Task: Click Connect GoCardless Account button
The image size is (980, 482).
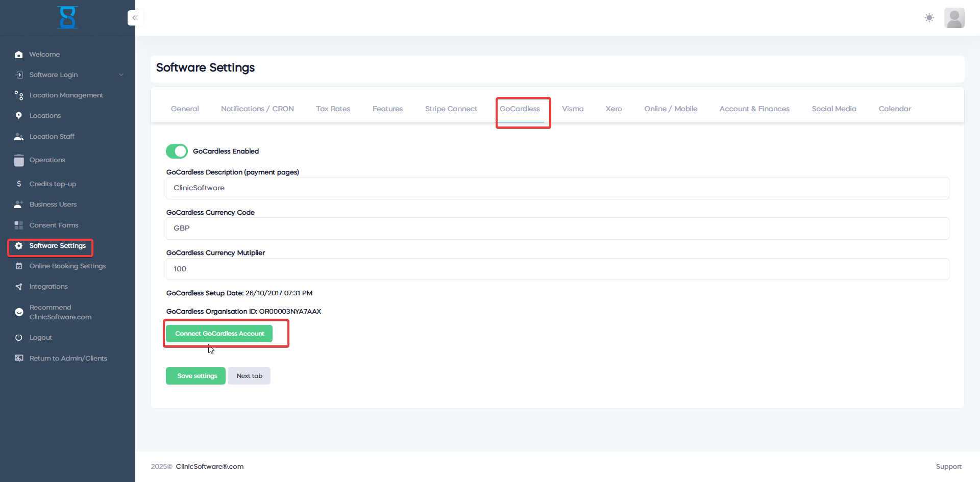Action: [x=219, y=334]
